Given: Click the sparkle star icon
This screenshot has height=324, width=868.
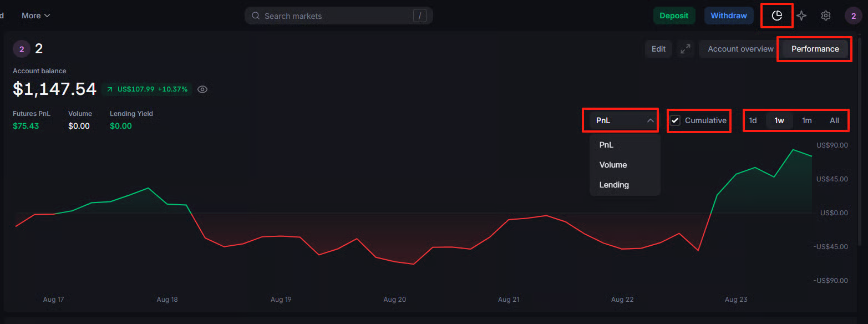Looking at the screenshot, I should point(801,16).
